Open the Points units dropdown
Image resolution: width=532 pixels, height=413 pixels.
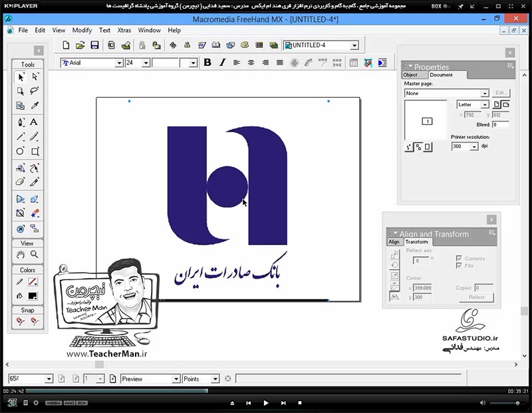pos(215,378)
